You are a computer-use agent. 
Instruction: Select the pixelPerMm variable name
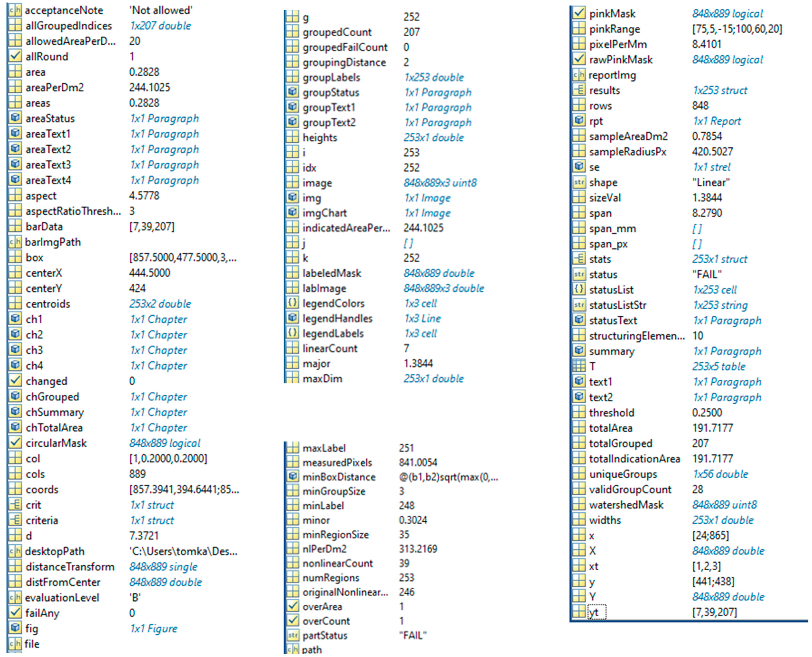[x=618, y=44]
